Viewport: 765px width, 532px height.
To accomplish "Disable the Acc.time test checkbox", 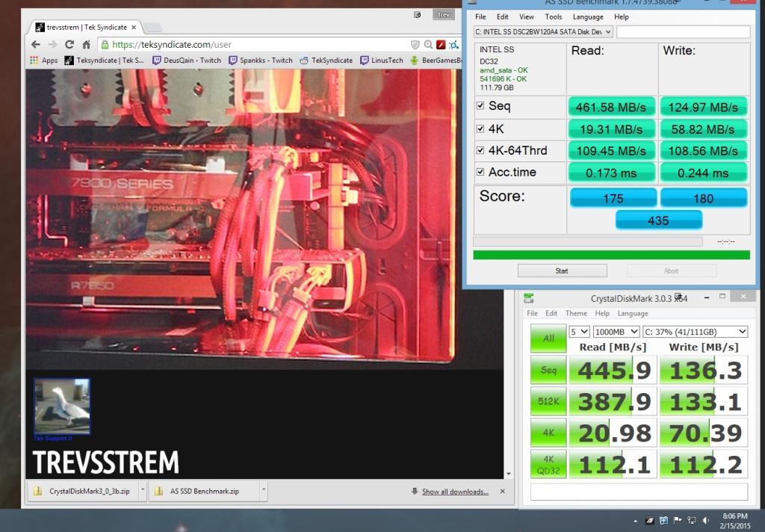I will point(480,173).
